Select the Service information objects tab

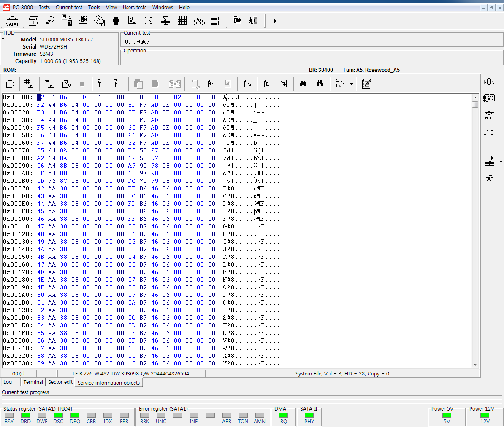click(x=108, y=383)
